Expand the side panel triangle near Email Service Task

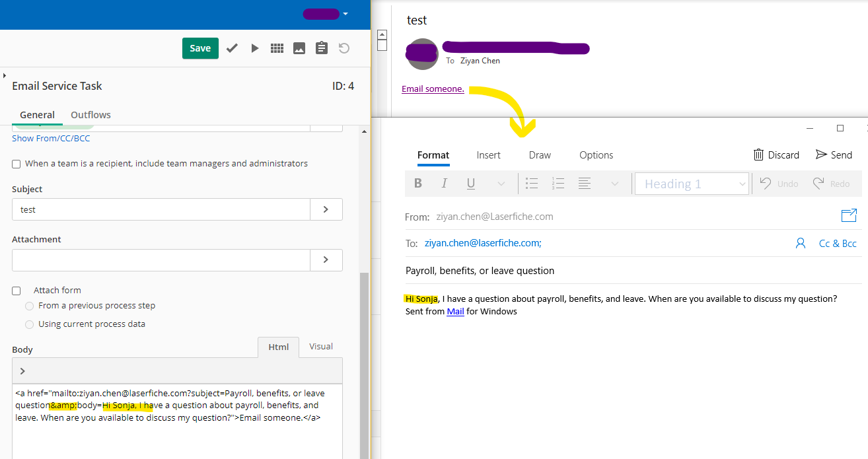pyautogui.click(x=5, y=76)
